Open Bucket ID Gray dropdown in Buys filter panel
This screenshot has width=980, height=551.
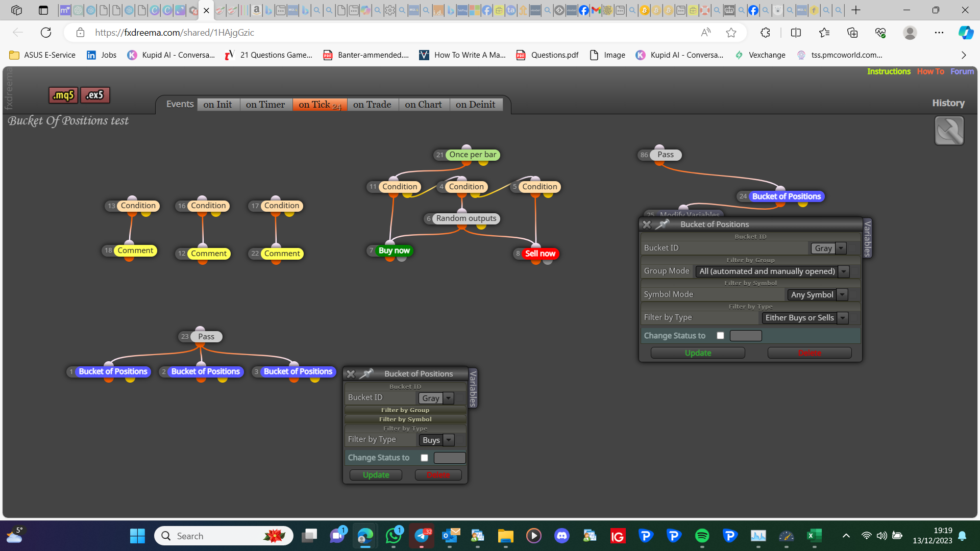click(436, 398)
